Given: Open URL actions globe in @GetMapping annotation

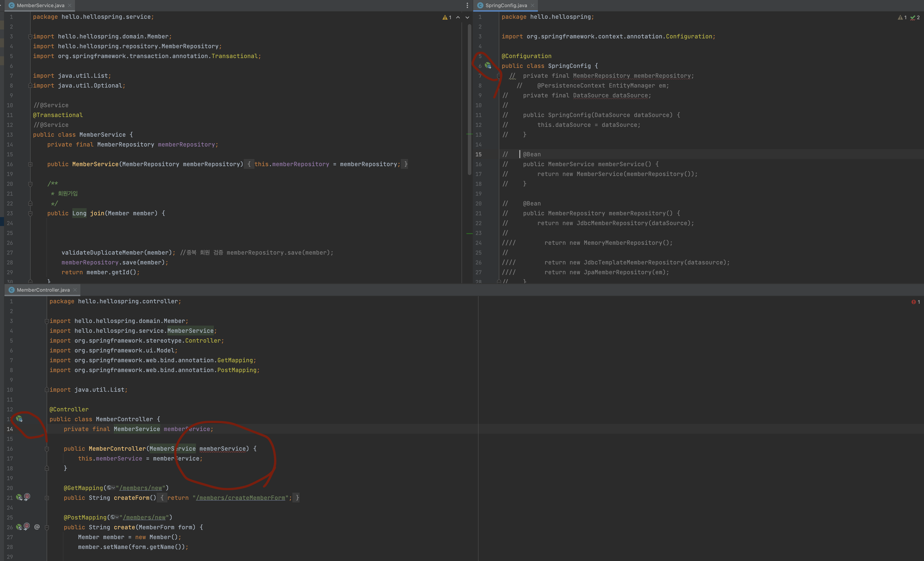Looking at the screenshot, I should point(111,488).
